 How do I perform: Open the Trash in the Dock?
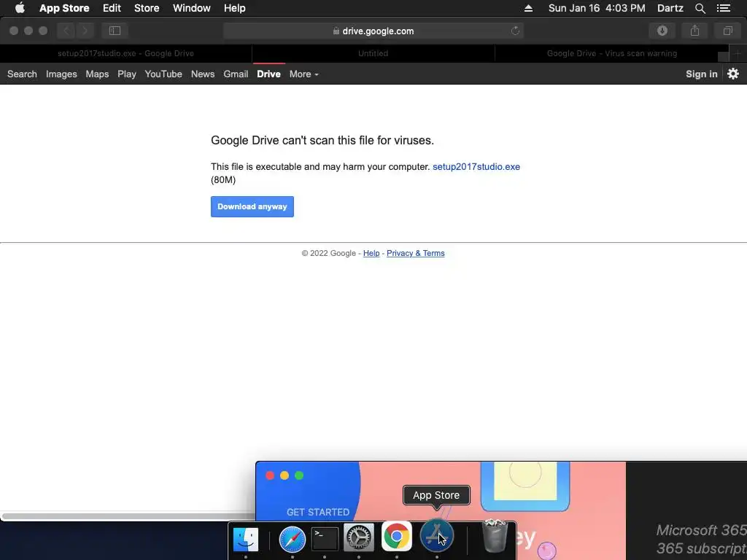(x=495, y=536)
